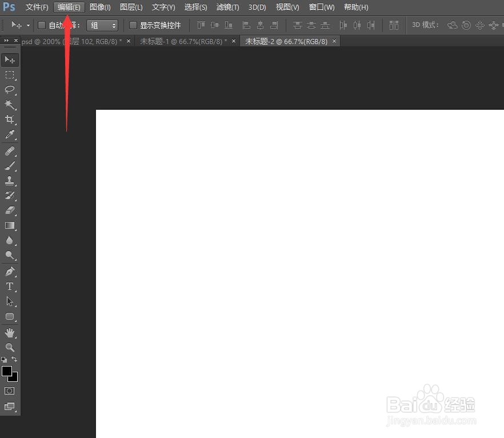
Task: Open the 选择(S) menu
Action: coord(195,7)
